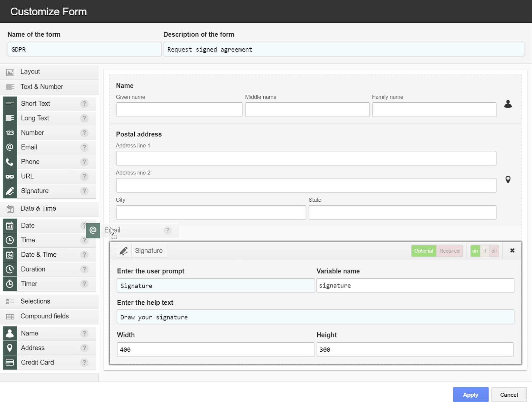Click the pen icon in Signature editor header
This screenshot has height=407, width=532.
click(x=124, y=251)
